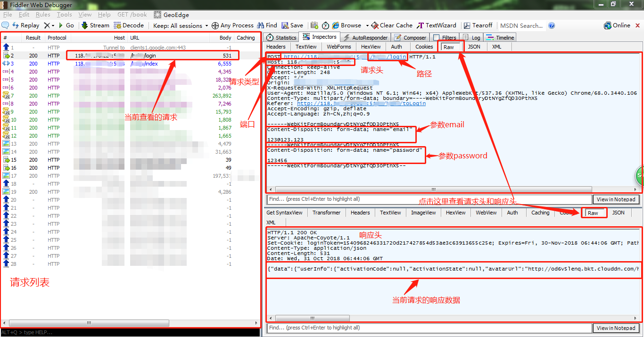Replay the selected session
The height and width of the screenshot is (337, 644).
pos(26,25)
